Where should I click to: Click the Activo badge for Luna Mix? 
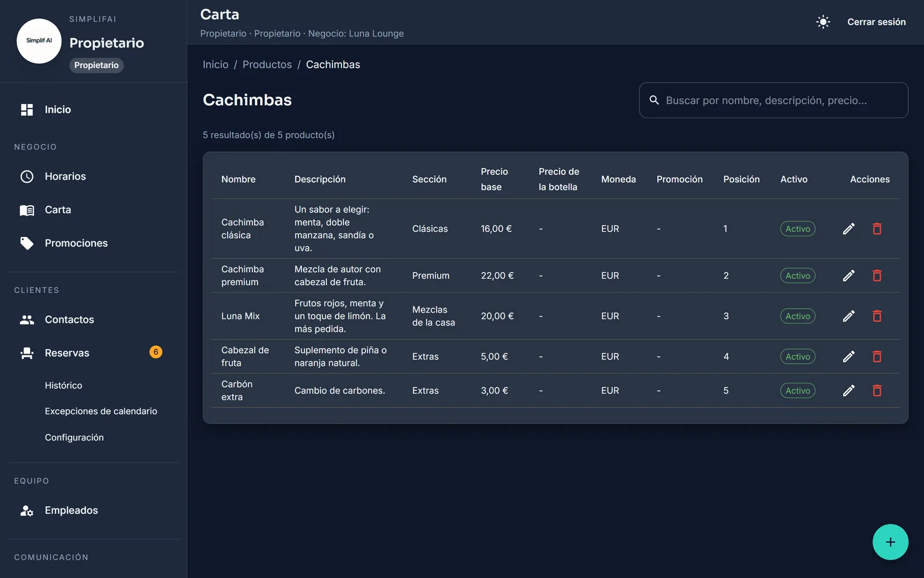[798, 316]
